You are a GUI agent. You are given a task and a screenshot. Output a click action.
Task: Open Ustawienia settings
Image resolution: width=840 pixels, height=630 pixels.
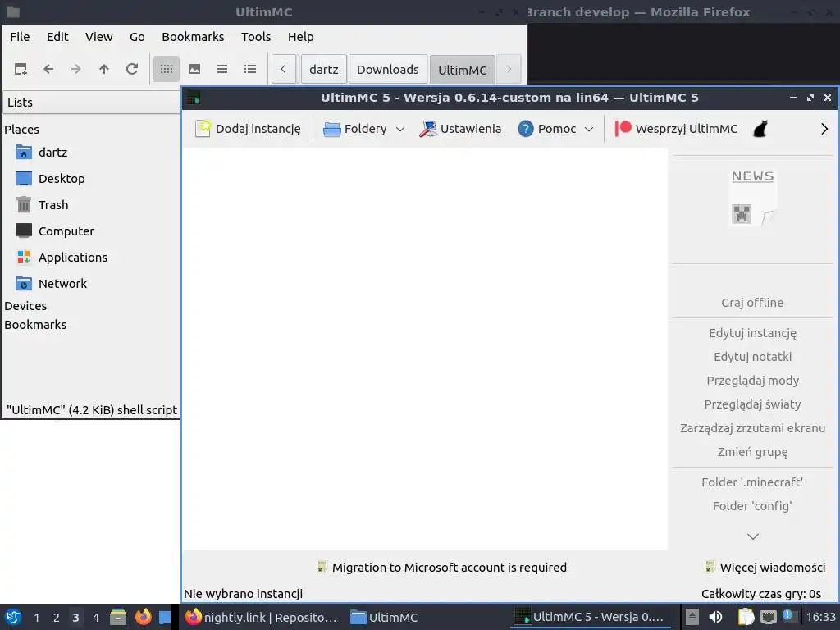[460, 129]
